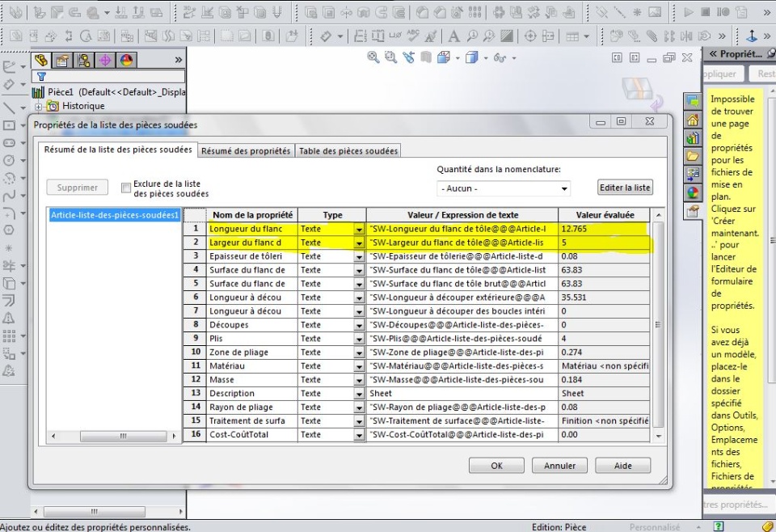Open Type dropdown for Description row
Viewport: 776px width, 532px height.
359,394
